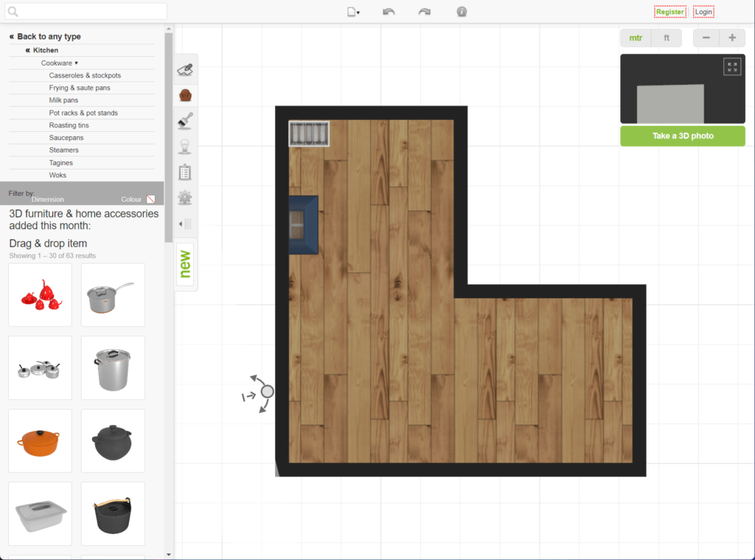The width and height of the screenshot is (755, 560).
Task: Open the clipboard list tool
Action: 185,172
